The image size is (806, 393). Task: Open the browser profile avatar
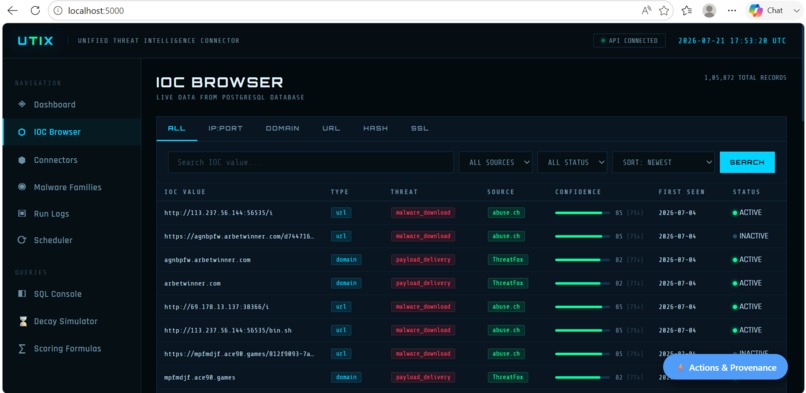point(709,10)
